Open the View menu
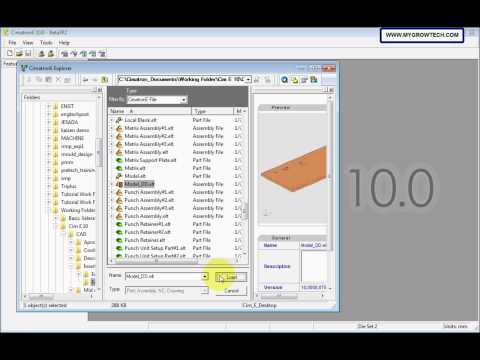The width and height of the screenshot is (480, 360). point(28,43)
